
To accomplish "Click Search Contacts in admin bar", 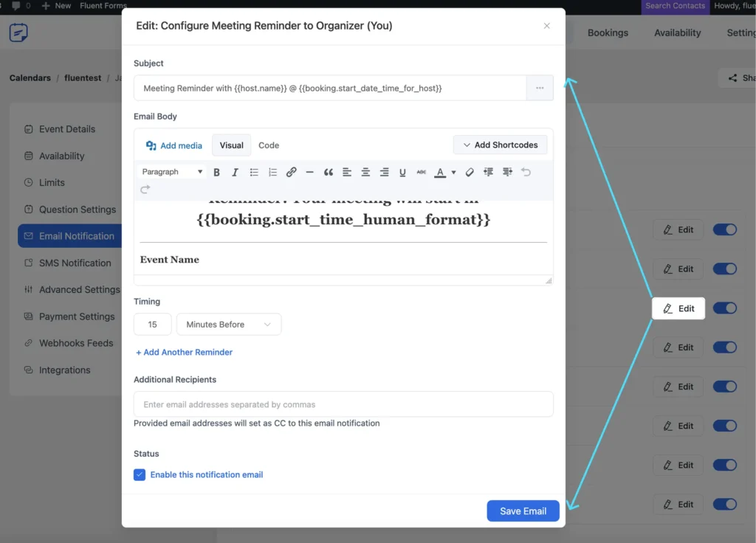I will point(675,6).
